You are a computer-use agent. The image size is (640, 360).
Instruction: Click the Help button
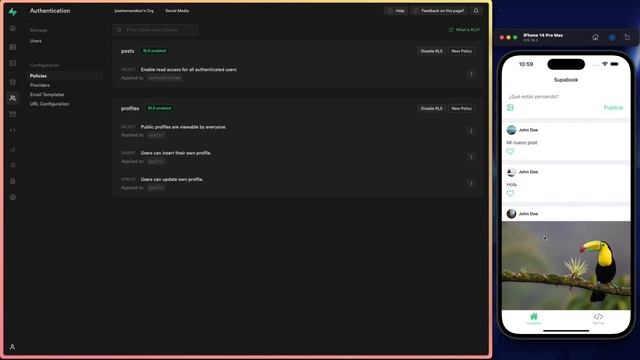(x=396, y=11)
